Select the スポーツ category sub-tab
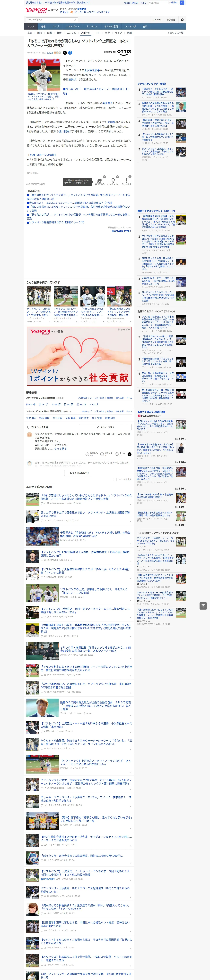 pyautogui.click(x=86, y=33)
